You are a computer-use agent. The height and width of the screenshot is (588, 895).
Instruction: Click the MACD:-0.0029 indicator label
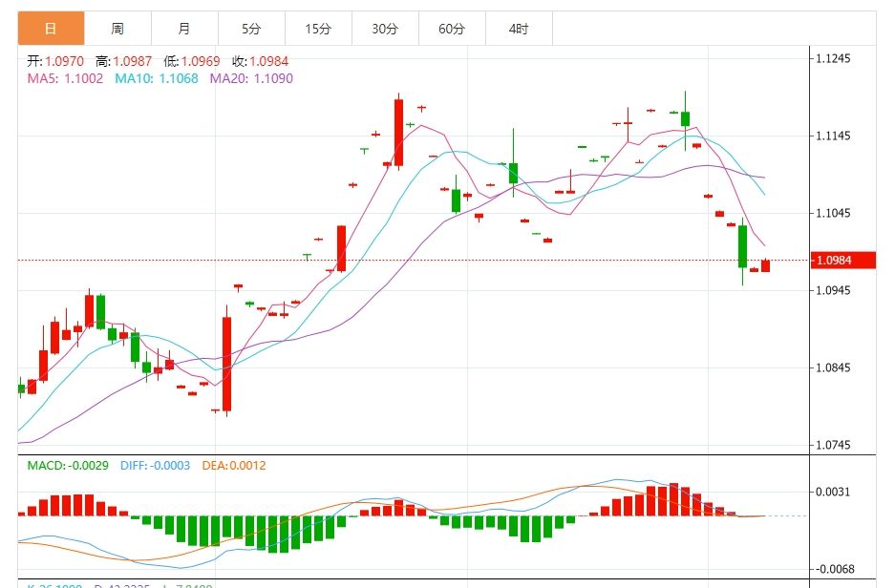point(68,466)
